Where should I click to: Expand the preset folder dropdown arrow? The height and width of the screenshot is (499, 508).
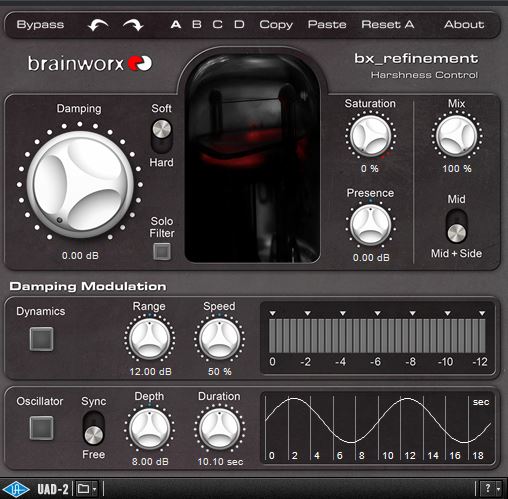(x=95, y=489)
